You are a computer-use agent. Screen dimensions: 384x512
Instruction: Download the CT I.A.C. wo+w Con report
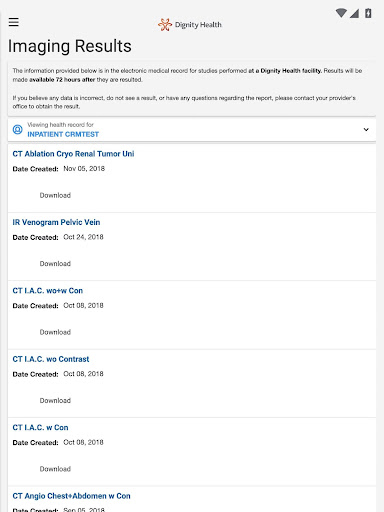pyautogui.click(x=55, y=332)
